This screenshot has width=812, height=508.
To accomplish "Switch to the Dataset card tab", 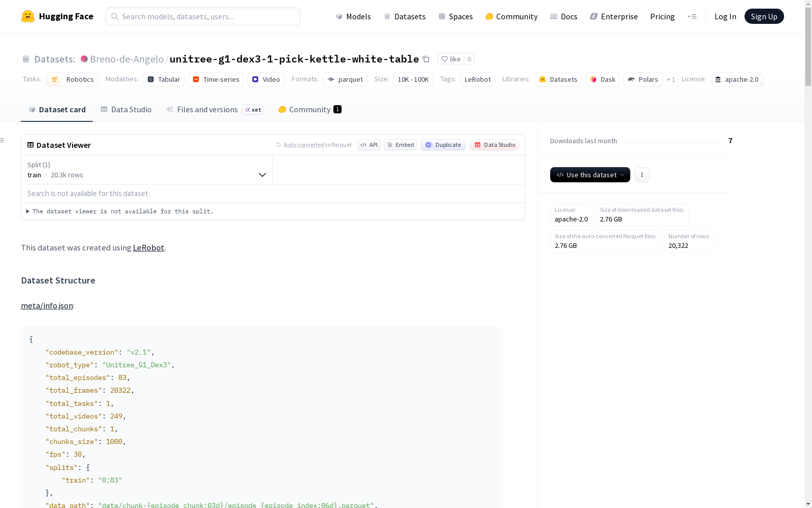I will point(57,110).
